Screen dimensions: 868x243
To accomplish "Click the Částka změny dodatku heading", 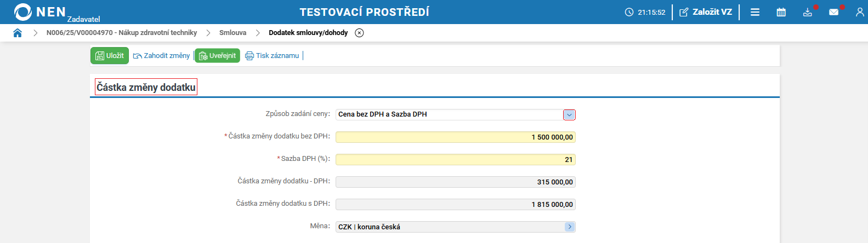I will coord(146,87).
